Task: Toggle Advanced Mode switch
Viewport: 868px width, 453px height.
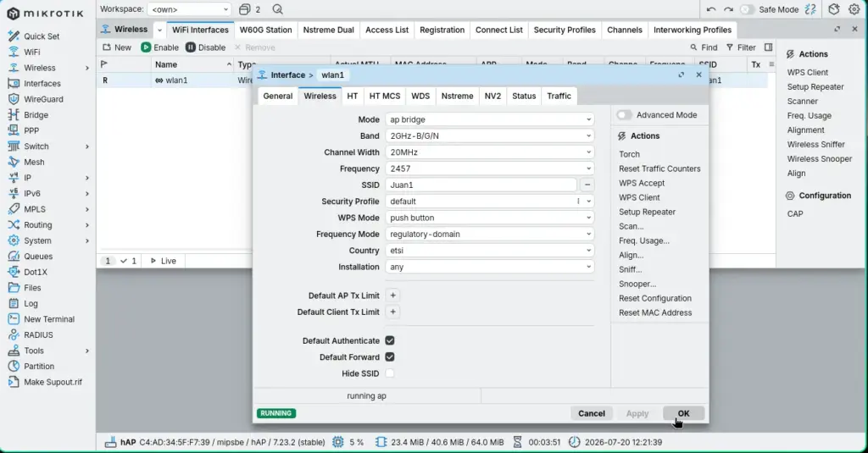Action: (x=624, y=115)
